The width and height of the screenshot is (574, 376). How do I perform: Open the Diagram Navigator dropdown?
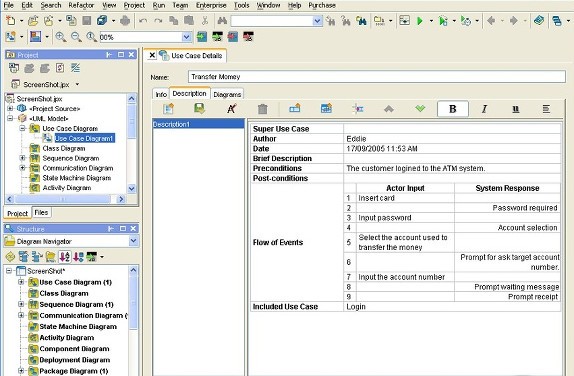tap(133, 241)
